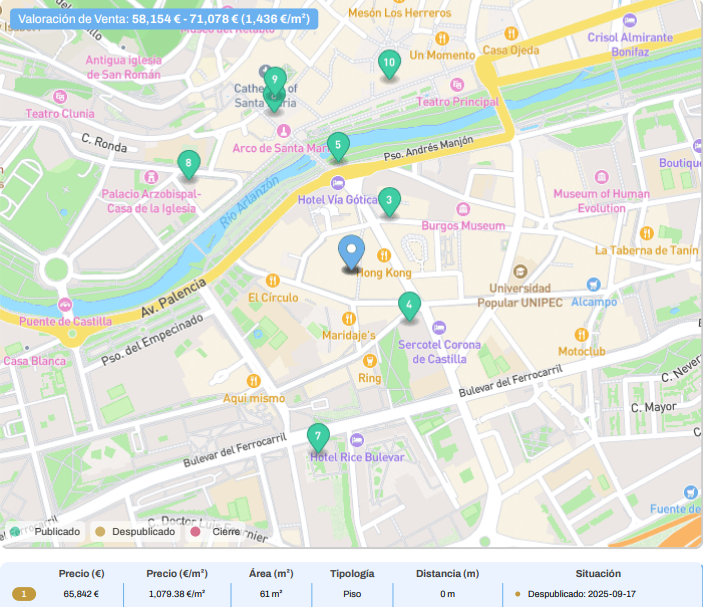Click map marker number 5
The image size is (703, 607).
tap(338, 146)
